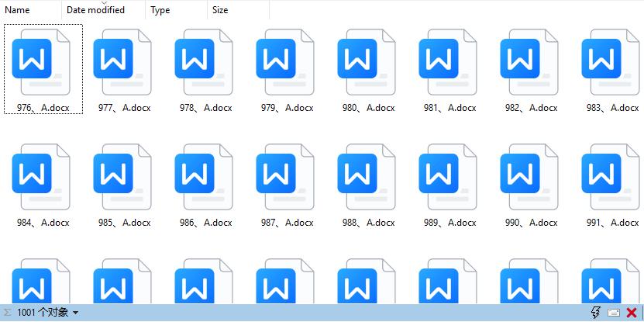This screenshot has height=322, width=644.
Task: Select the 988、A.docx file icon
Action: click(367, 177)
